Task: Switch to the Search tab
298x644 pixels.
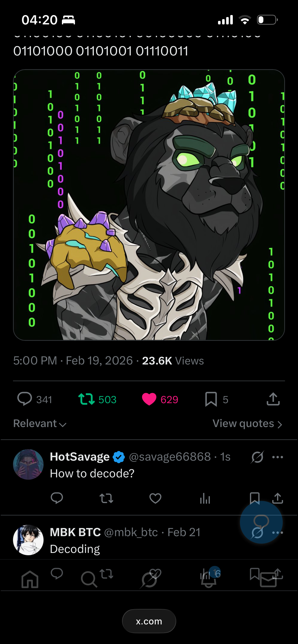Action: [89, 579]
